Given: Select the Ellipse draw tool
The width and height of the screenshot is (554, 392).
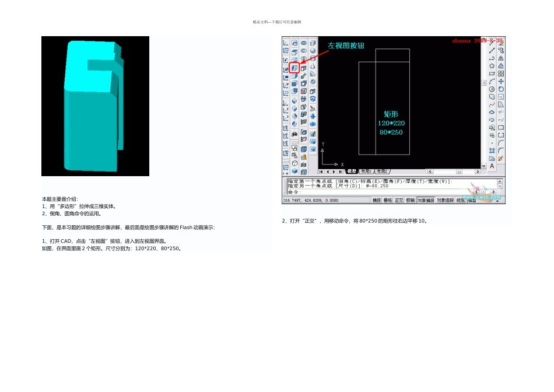Looking at the screenshot, I should click(492, 112).
